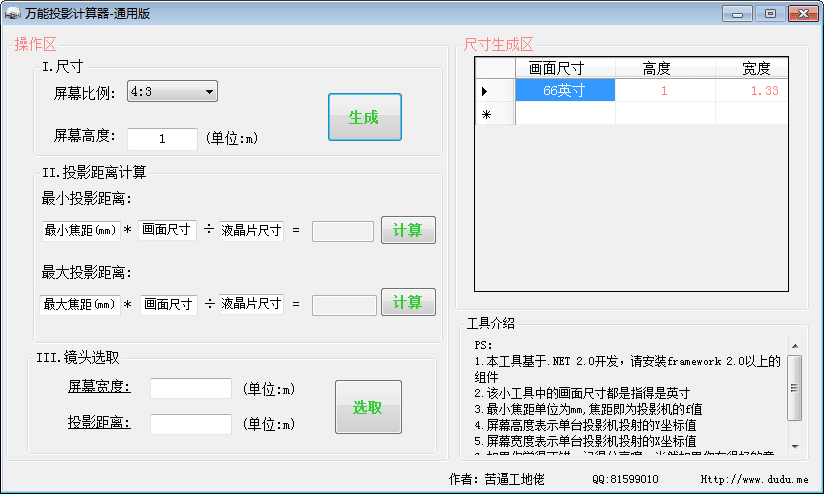The height and width of the screenshot is (494, 824).
Task: Click the new row asterisk header
Action: (x=494, y=114)
